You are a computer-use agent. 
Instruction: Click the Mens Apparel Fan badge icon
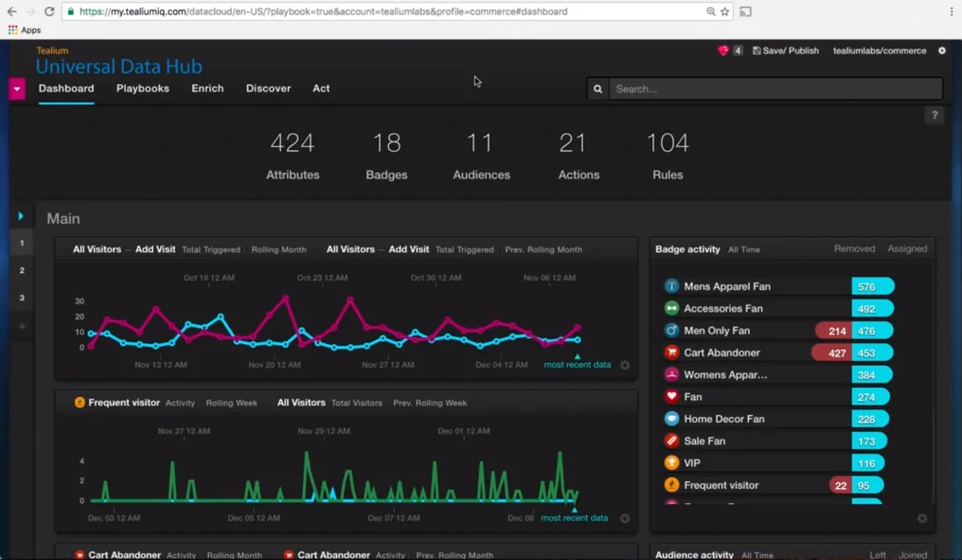[671, 286]
